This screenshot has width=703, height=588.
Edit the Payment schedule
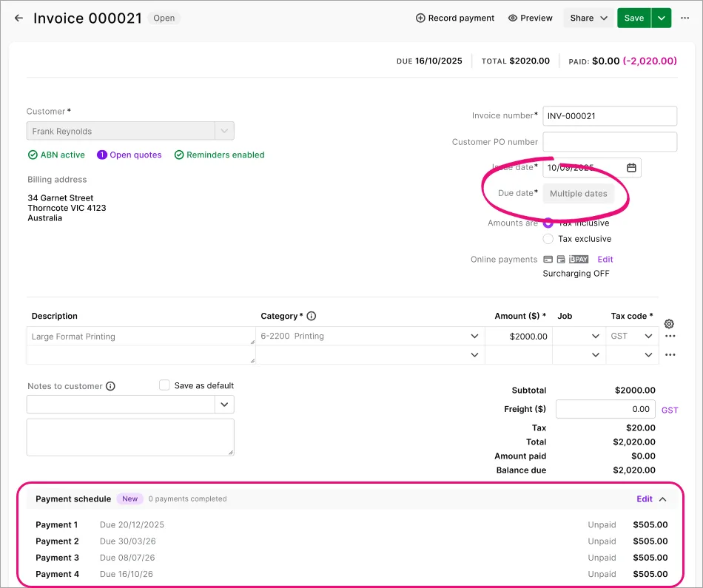[x=645, y=499]
